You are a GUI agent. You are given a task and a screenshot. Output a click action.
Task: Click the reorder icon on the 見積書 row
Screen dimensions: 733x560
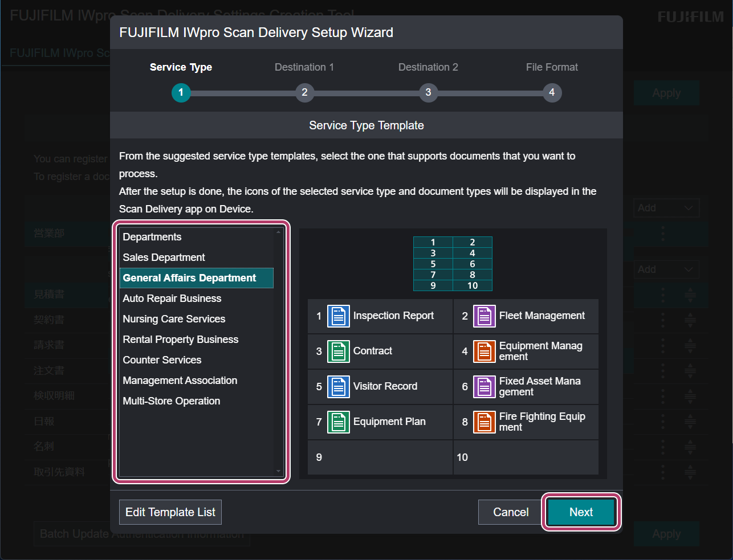coord(690,295)
